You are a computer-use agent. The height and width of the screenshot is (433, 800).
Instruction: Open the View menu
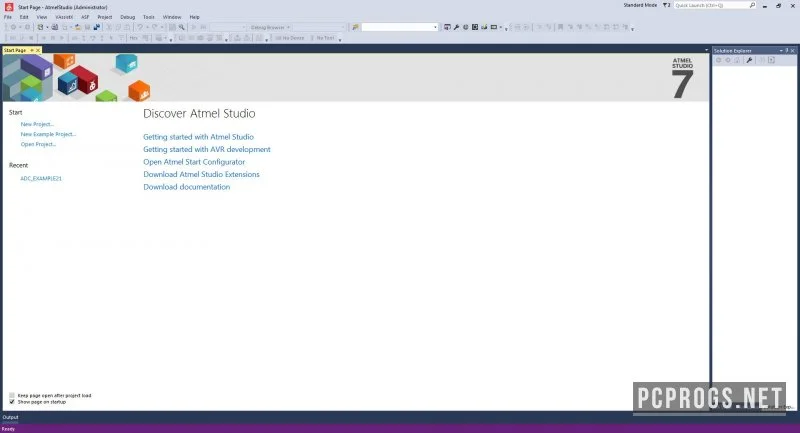(x=42, y=17)
